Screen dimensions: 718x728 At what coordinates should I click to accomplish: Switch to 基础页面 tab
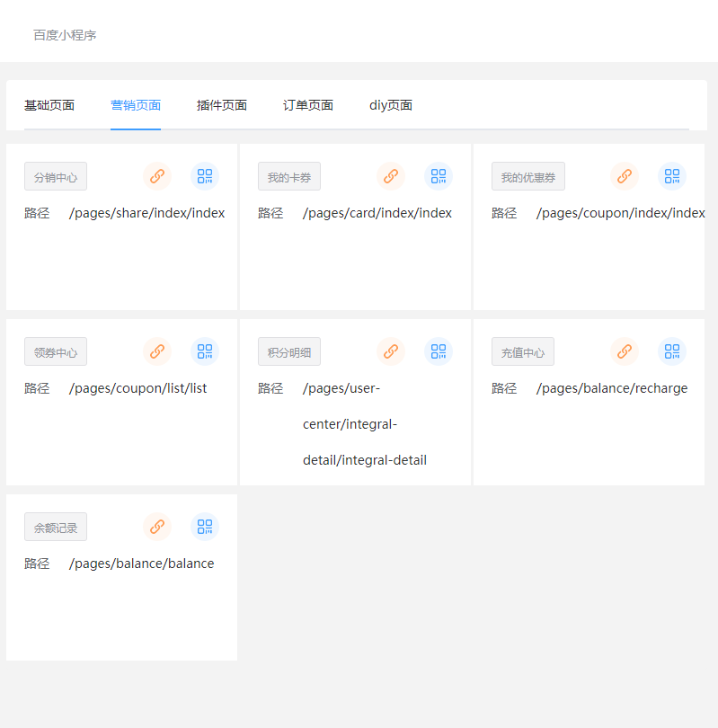(x=49, y=105)
